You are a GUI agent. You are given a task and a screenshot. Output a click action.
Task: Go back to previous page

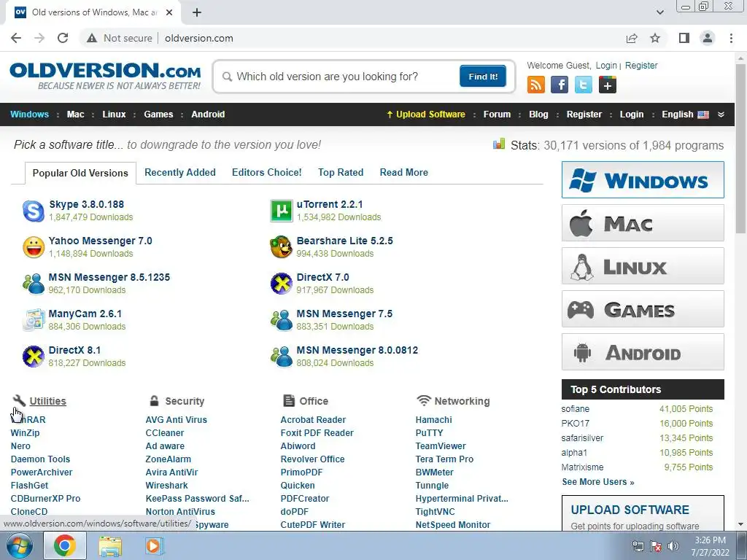[16, 38]
